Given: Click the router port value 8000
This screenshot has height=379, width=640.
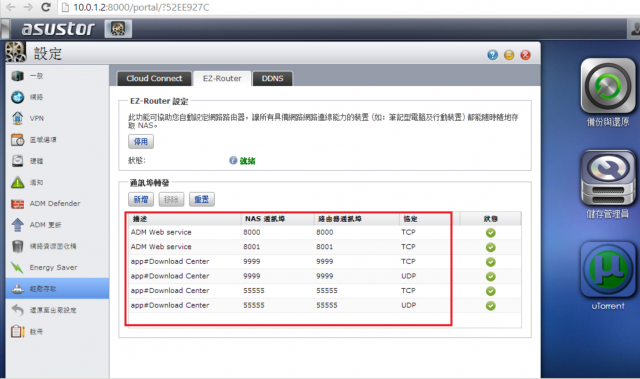Looking at the screenshot, I should click(324, 232).
